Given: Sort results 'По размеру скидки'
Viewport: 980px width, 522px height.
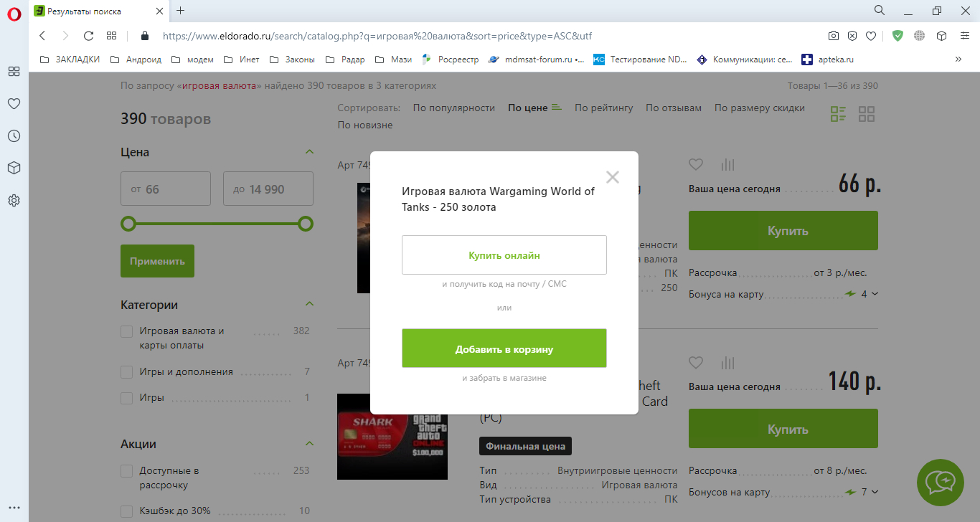Looking at the screenshot, I should [x=760, y=108].
